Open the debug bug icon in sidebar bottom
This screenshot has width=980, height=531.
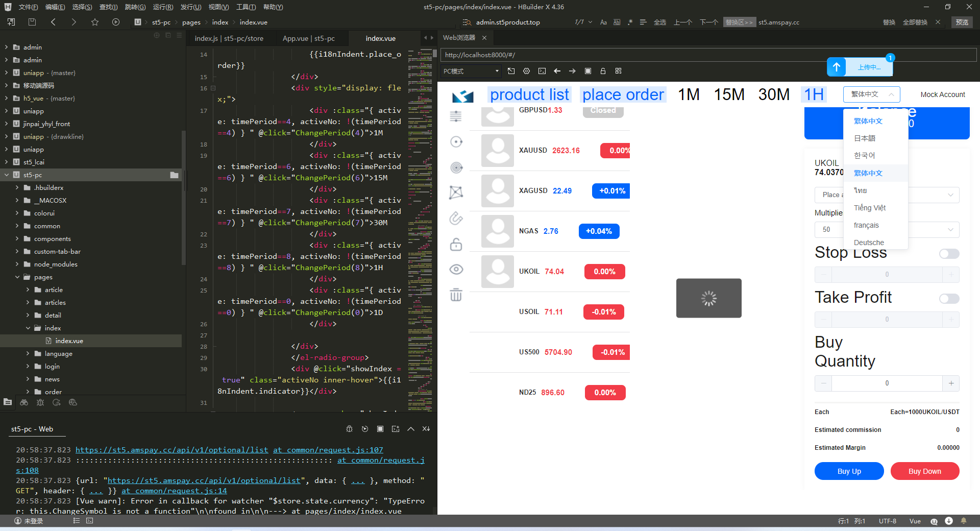pos(40,402)
